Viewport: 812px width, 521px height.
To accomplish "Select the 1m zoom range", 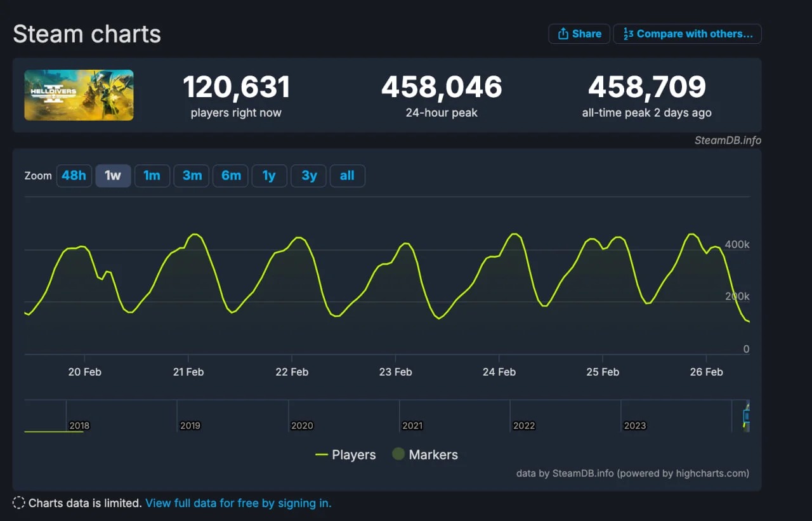I will click(152, 176).
